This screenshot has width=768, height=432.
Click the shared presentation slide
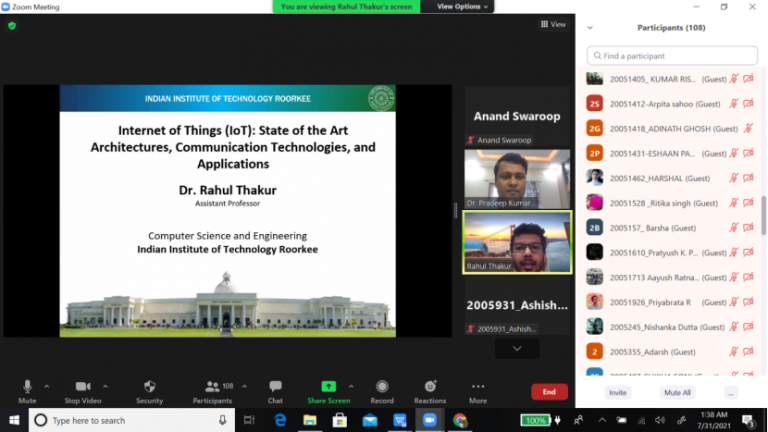tap(228, 211)
